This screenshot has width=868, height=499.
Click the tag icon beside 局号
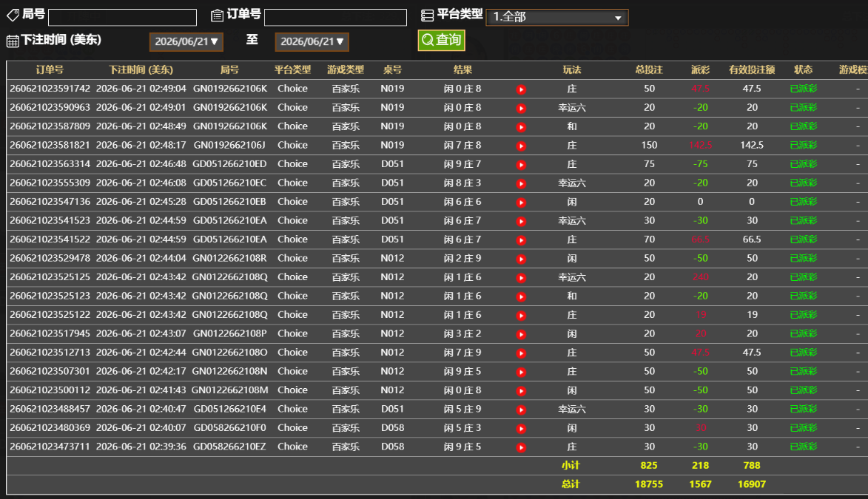(x=13, y=15)
